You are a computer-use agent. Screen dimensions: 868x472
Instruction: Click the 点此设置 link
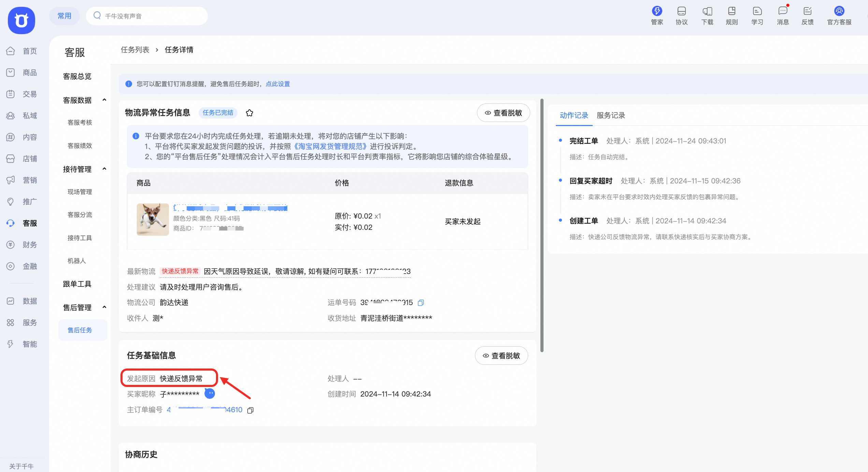278,84
